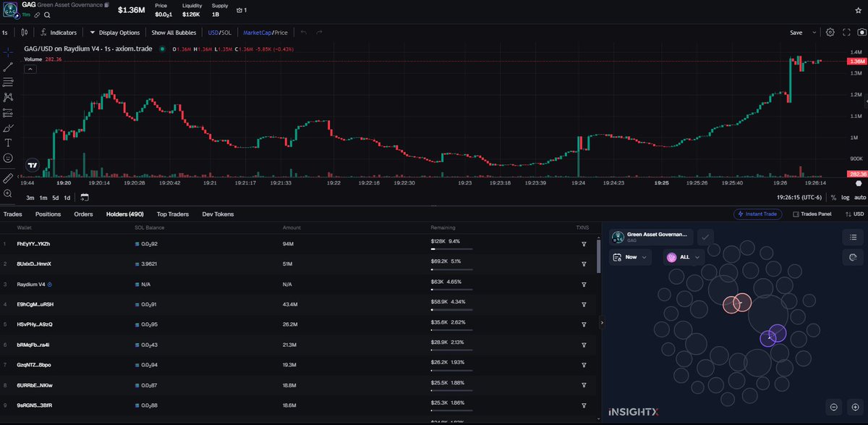Viewport: 868px width, 425px height.
Task: Open the emoji icons tool
Action: [x=8, y=158]
